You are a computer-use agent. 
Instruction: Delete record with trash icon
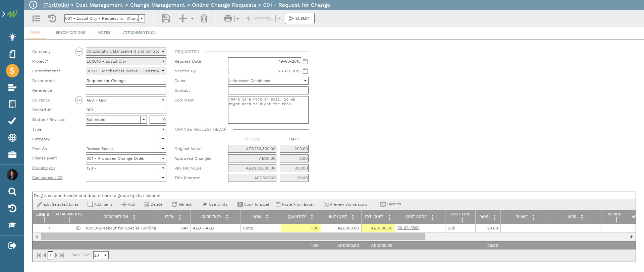click(204, 18)
